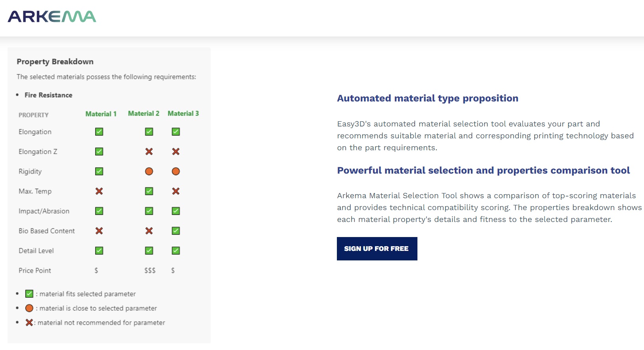644x350 pixels.
Task: Click the legend's orange circle icon
Action: point(29,308)
